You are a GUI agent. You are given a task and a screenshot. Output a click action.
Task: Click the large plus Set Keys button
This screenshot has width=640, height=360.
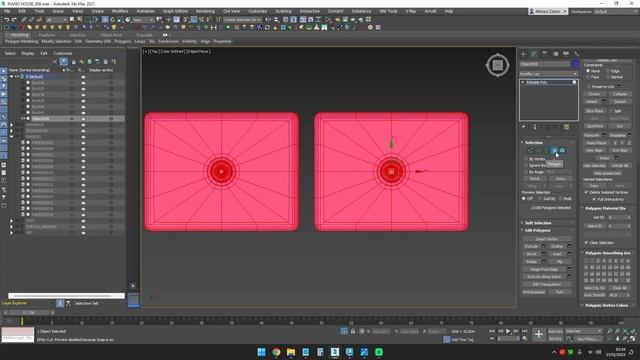coord(539,335)
